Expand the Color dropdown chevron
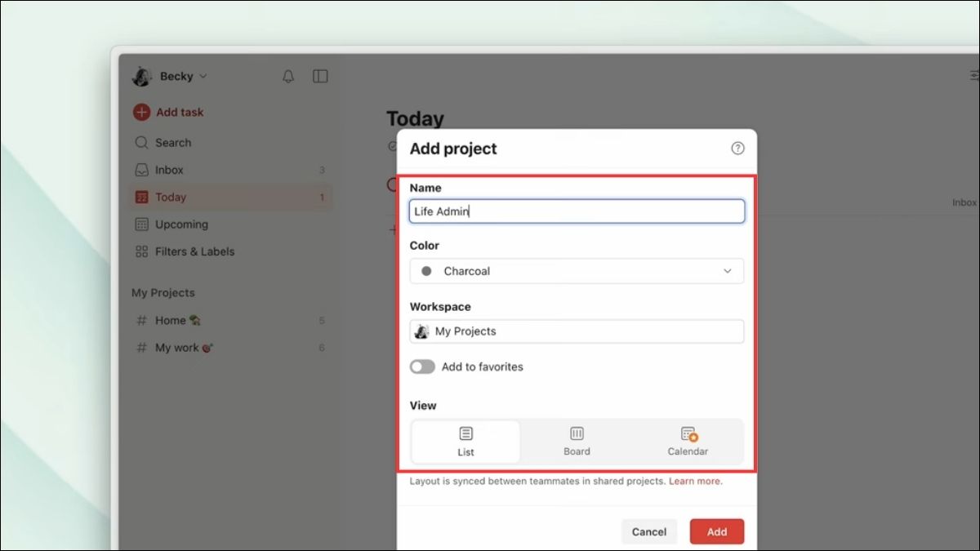This screenshot has height=551, width=980. point(728,271)
